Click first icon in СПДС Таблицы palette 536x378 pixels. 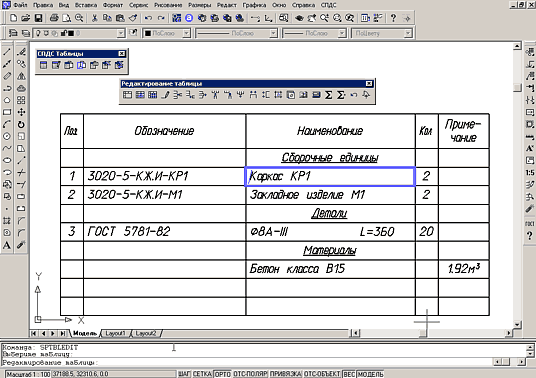point(43,65)
